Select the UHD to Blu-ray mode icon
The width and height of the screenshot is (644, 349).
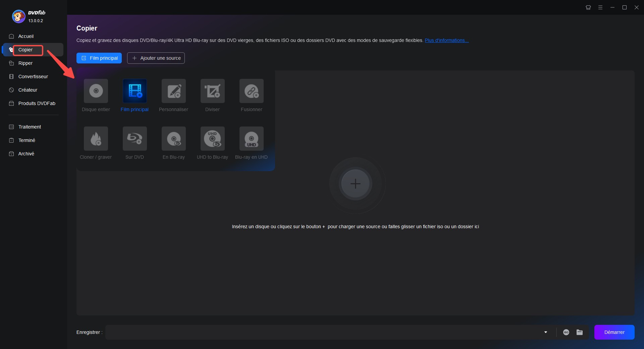click(x=213, y=139)
